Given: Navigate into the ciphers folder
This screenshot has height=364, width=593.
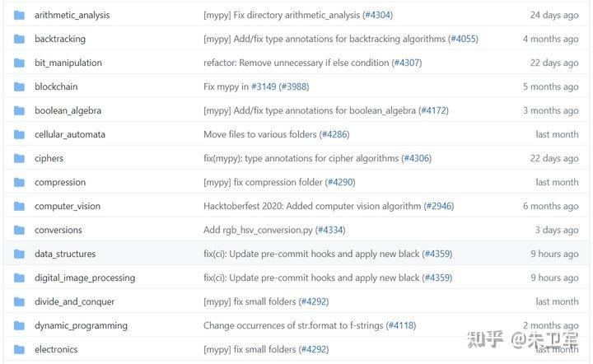Looking at the screenshot, I should [x=49, y=158].
